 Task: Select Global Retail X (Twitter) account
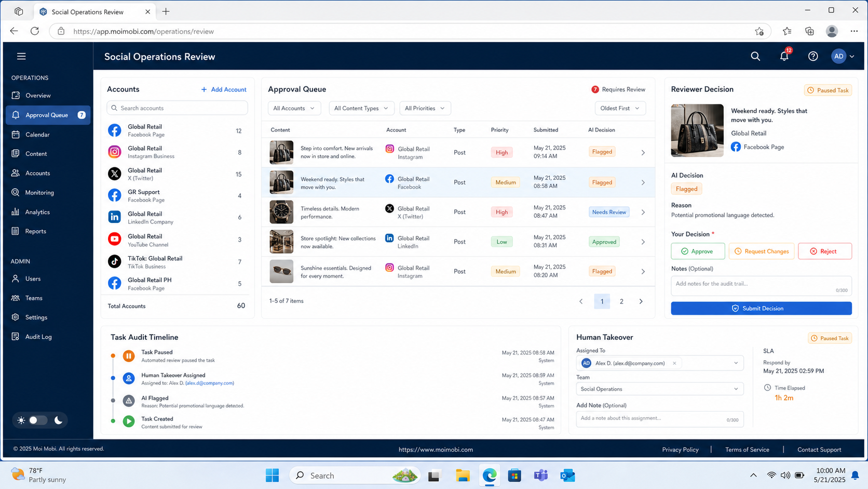click(175, 174)
